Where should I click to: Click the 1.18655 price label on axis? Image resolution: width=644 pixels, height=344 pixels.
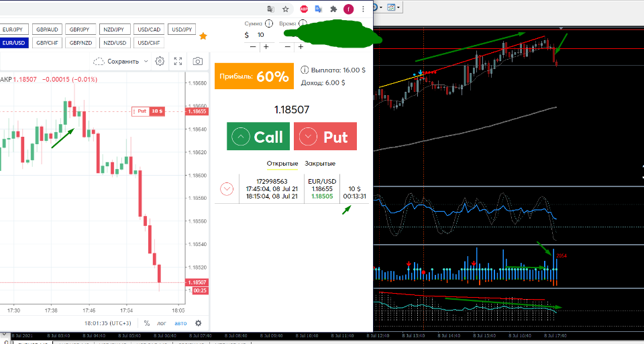[x=197, y=111]
